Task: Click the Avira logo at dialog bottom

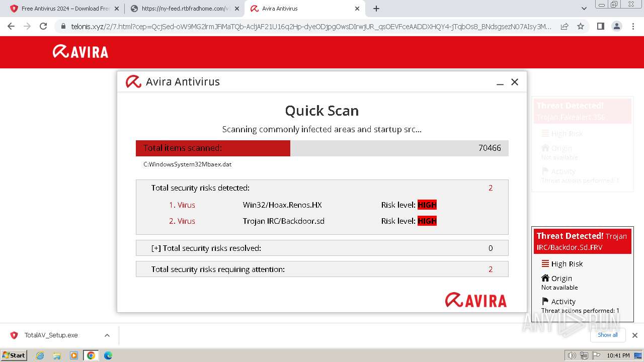Action: pyautogui.click(x=476, y=301)
